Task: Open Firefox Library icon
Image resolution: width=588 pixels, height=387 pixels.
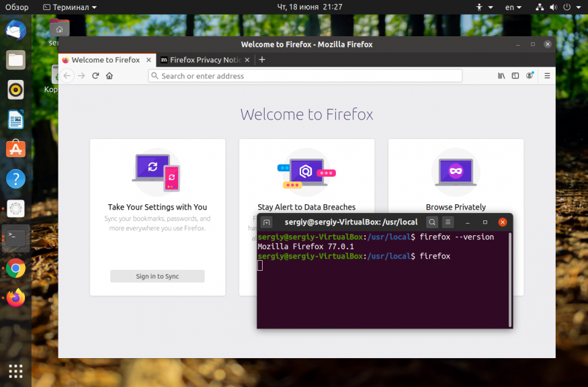Action: click(x=501, y=76)
